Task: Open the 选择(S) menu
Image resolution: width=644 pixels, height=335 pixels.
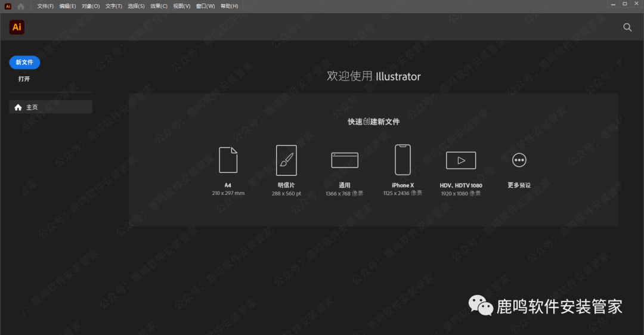Action: point(136,6)
